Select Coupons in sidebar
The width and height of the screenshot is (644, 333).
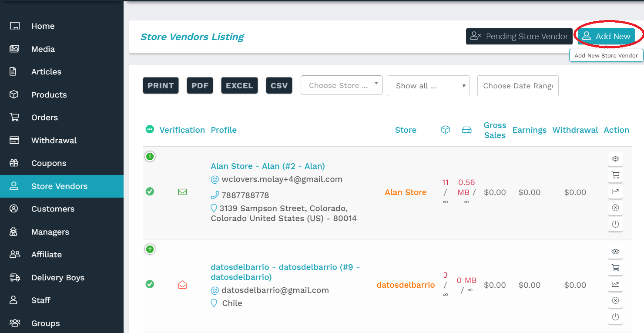click(x=62, y=163)
